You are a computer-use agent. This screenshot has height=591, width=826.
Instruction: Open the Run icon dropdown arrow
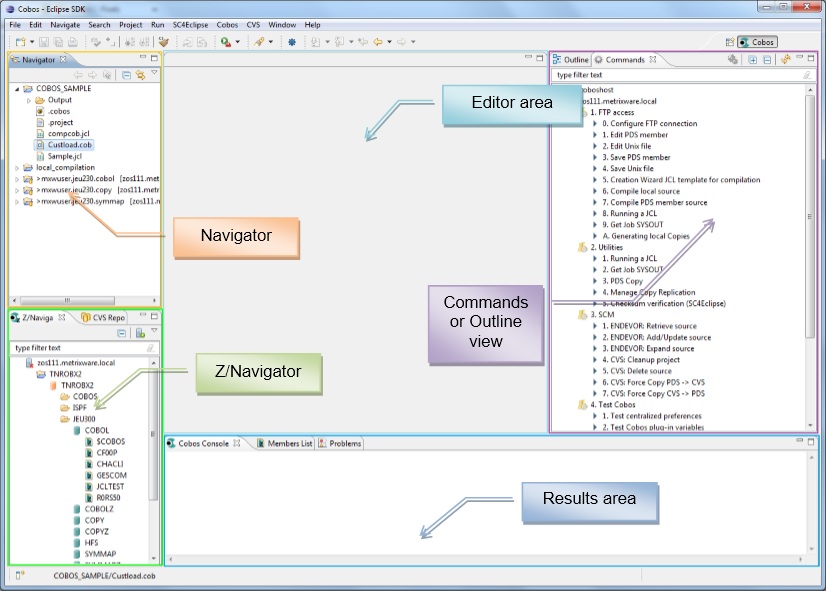tap(238, 42)
